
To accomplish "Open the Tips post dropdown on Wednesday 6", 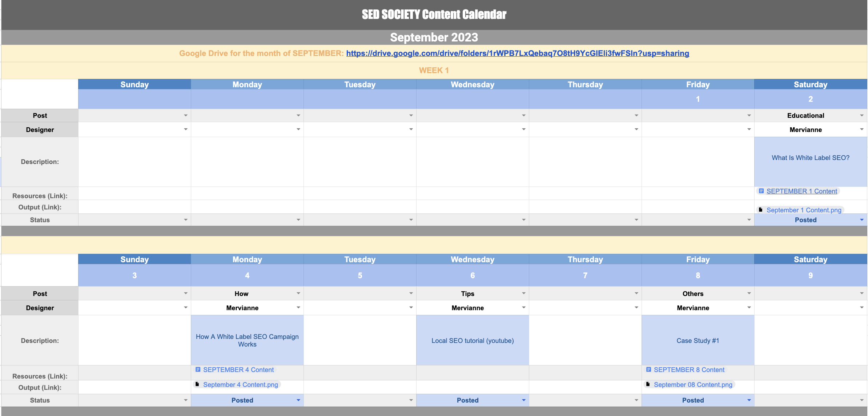I will coord(523,293).
